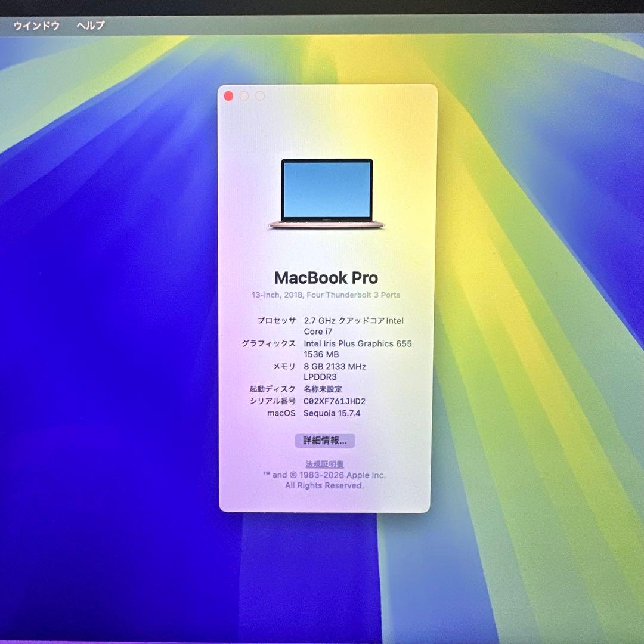644x644 pixels.
Task: Click the グラフィックス label
Action: pos(268,344)
